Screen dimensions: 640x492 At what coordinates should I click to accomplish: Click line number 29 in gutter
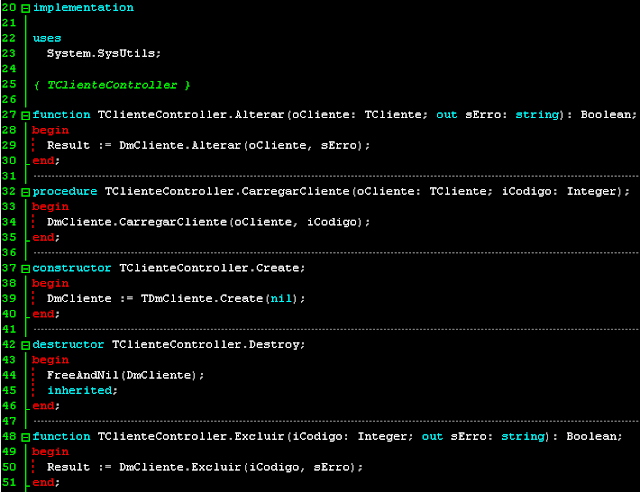pyautogui.click(x=9, y=145)
